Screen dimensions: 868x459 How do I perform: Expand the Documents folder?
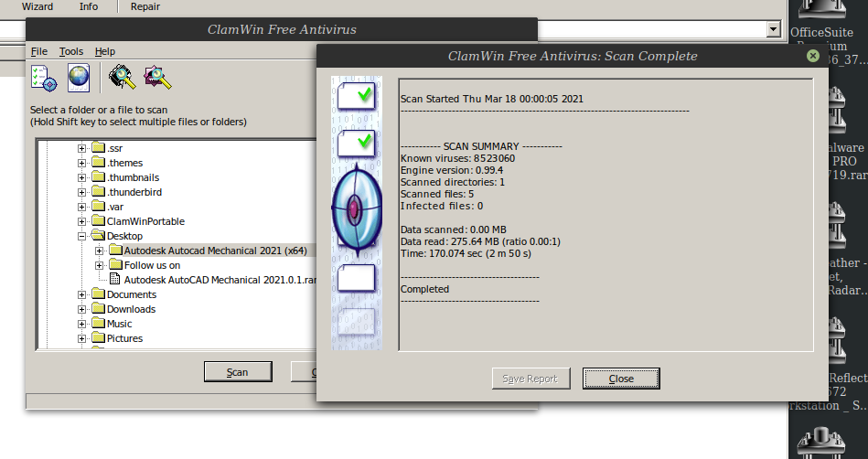pos(82,294)
